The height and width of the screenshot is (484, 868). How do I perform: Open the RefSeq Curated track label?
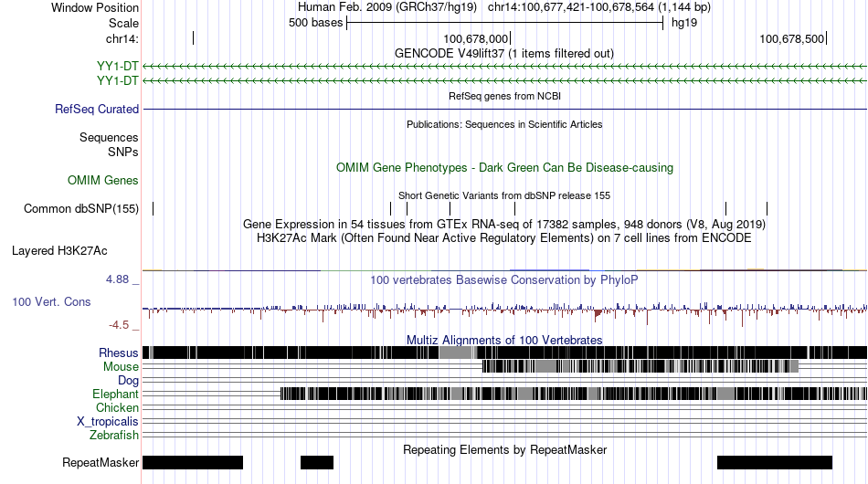click(x=97, y=109)
